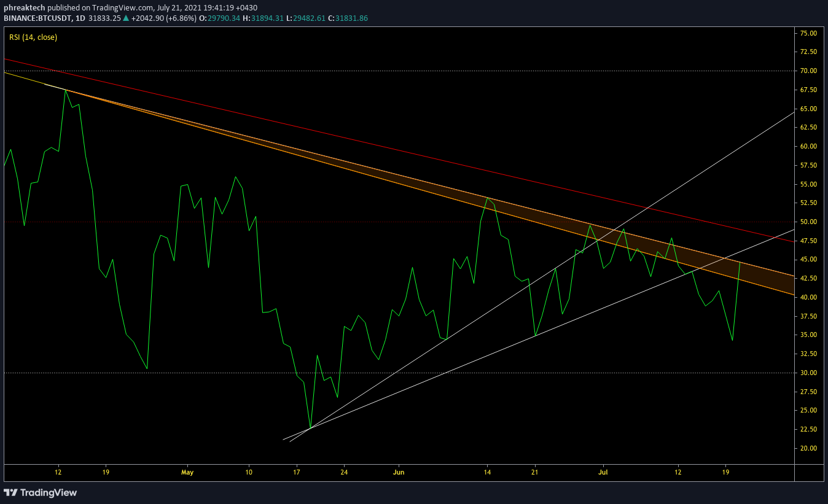
Task: Click the 24 date label on time axis
Action: 344,472
